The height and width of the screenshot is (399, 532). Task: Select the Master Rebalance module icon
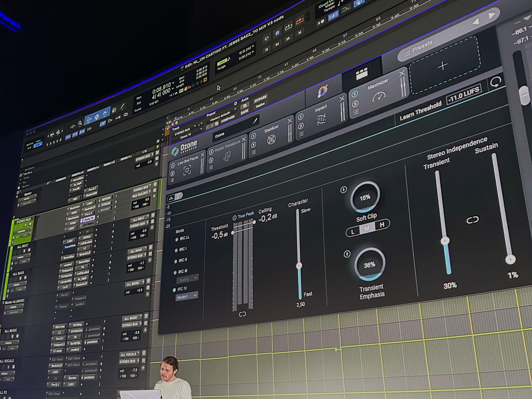[x=227, y=157]
